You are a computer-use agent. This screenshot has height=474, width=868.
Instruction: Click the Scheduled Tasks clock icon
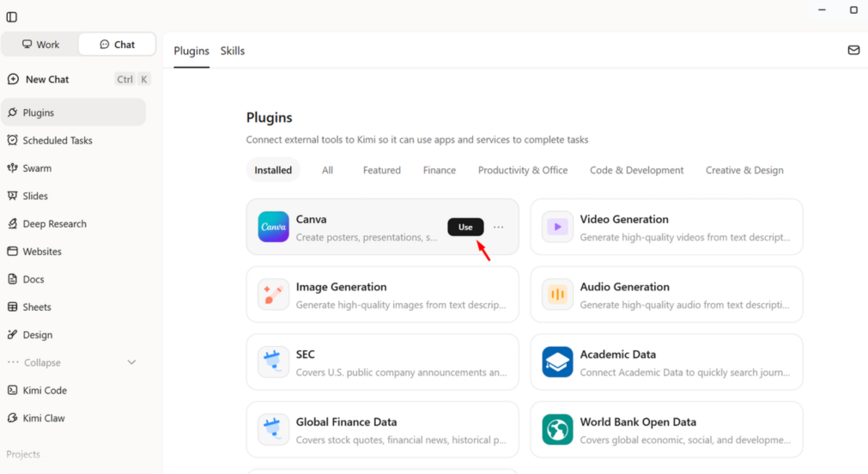[12, 140]
